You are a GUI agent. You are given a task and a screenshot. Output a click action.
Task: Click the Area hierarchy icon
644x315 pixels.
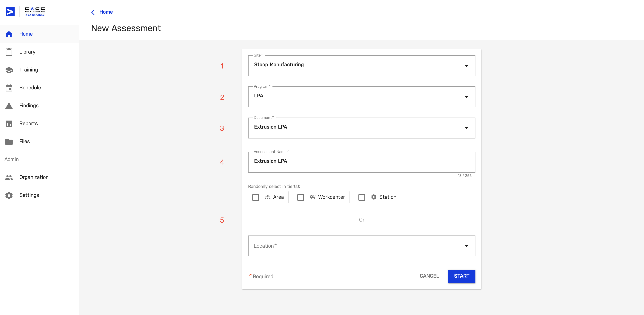[x=267, y=197]
